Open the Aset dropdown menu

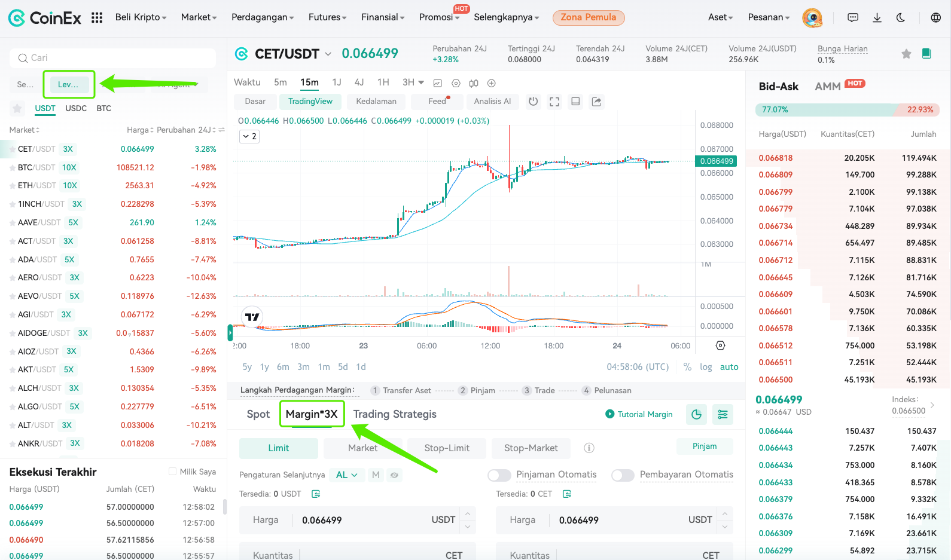point(720,17)
